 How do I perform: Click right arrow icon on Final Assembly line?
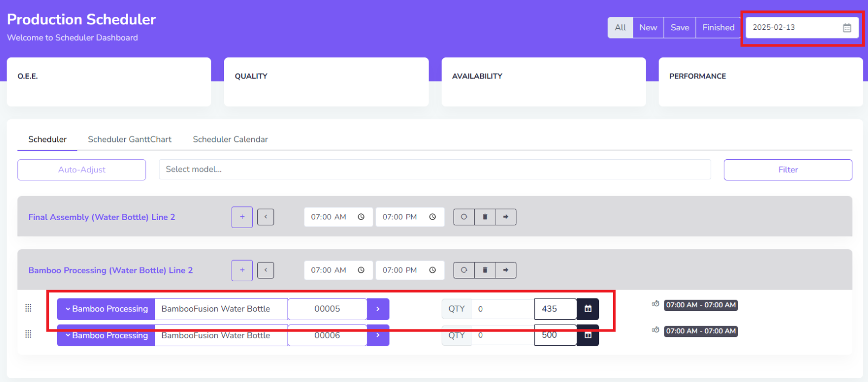tap(506, 217)
